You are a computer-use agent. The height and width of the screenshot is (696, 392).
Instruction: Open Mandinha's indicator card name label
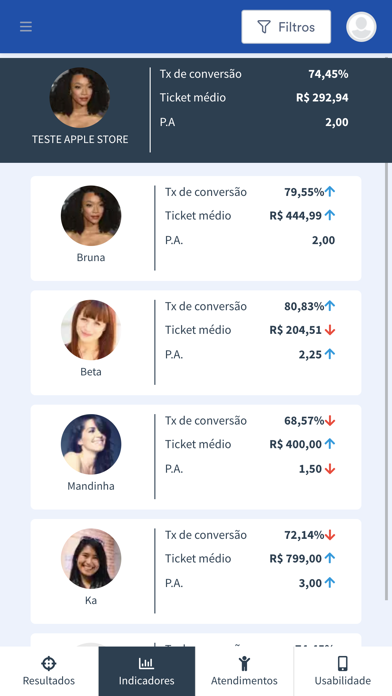pyautogui.click(x=91, y=486)
